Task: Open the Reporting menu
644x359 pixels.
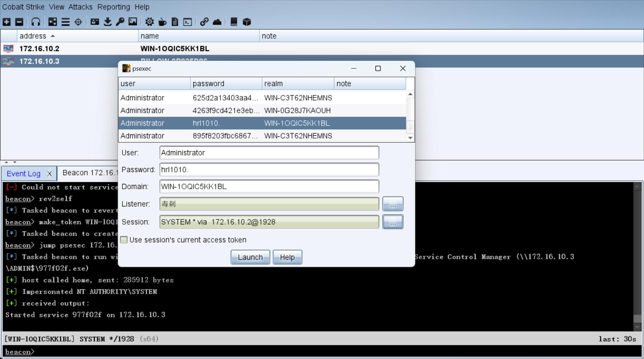Action: pos(114,7)
